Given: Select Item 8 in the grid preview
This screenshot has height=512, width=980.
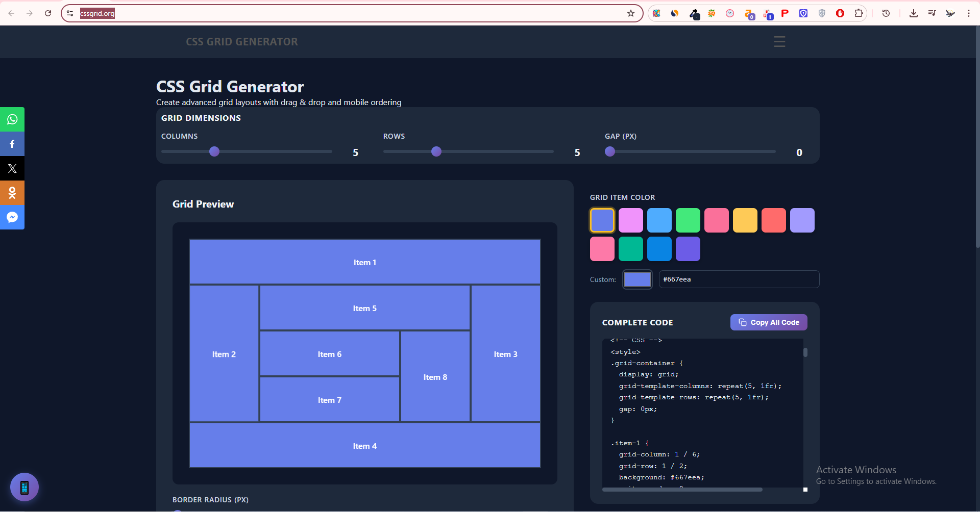Looking at the screenshot, I should click(x=435, y=376).
